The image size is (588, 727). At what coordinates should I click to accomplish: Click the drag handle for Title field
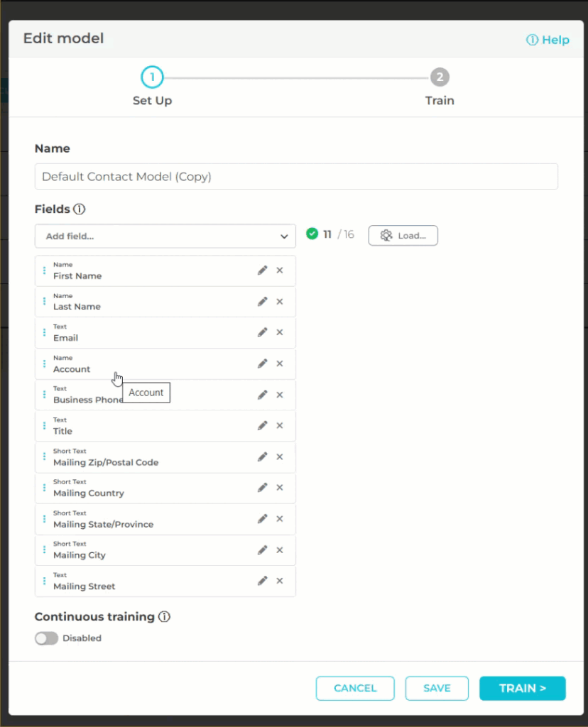coord(44,426)
